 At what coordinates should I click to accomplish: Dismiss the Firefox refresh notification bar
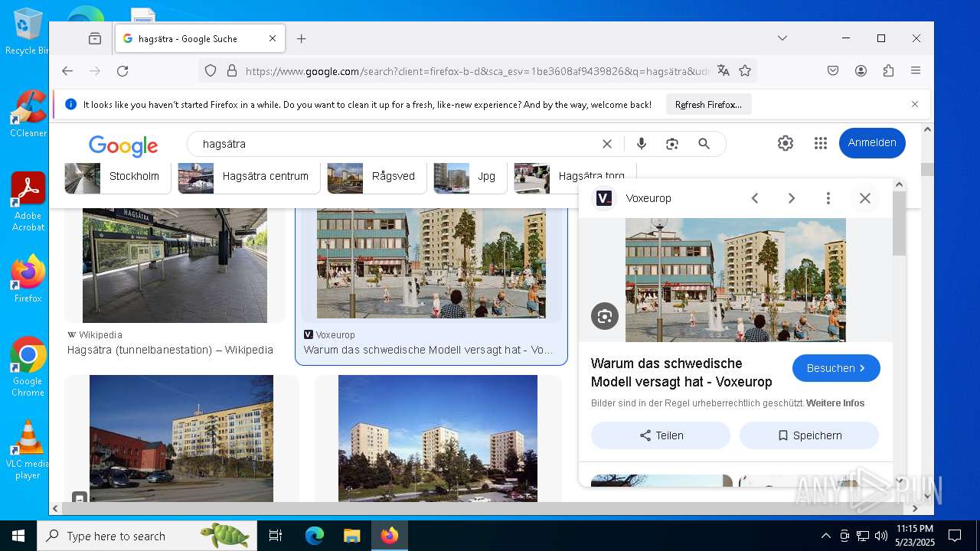pyautogui.click(x=915, y=104)
